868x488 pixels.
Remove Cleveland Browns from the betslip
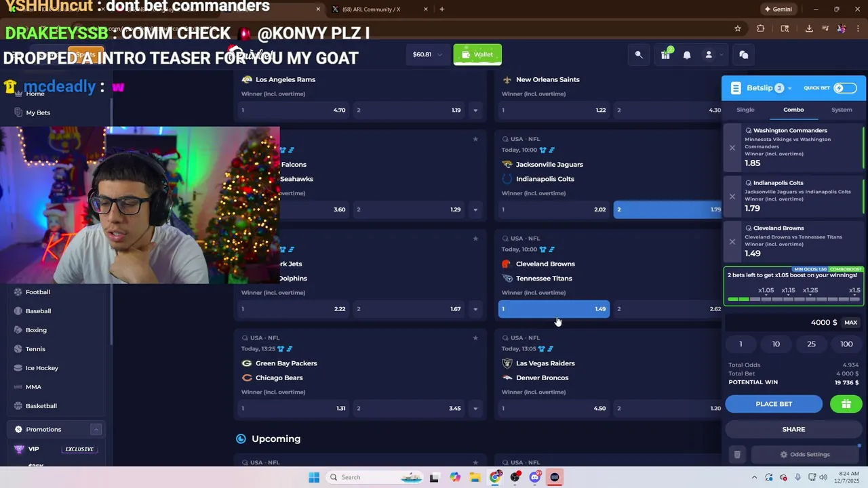(732, 241)
